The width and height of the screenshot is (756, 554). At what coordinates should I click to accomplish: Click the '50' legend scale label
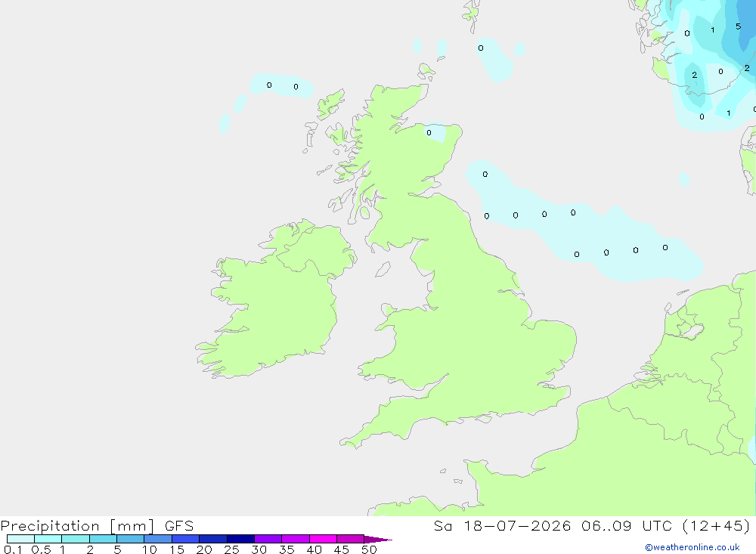tap(370, 549)
